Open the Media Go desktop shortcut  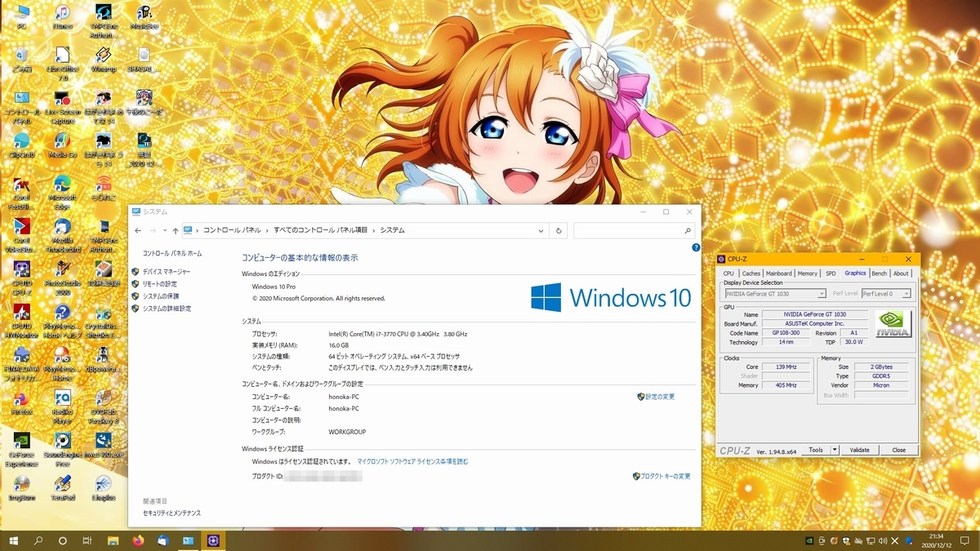[x=62, y=146]
